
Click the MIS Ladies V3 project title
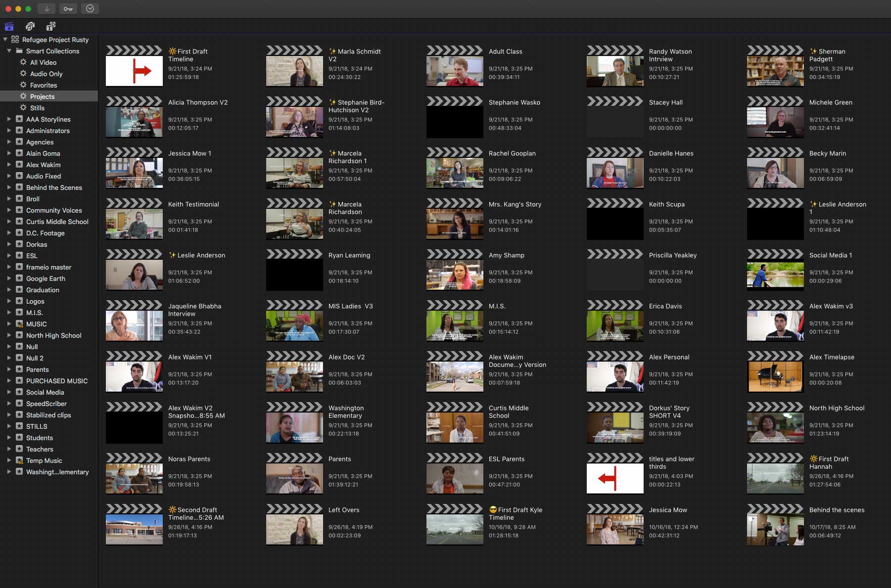[x=351, y=306]
